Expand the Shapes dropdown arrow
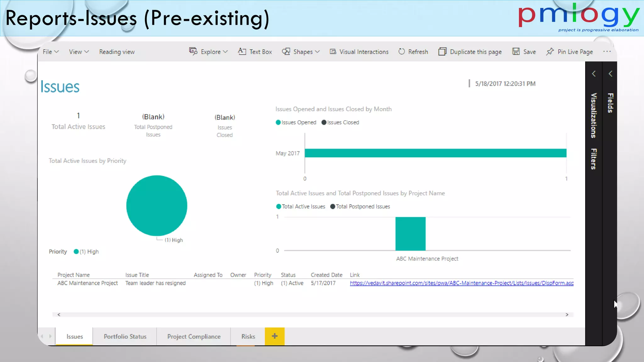The image size is (644, 362). [x=317, y=52]
